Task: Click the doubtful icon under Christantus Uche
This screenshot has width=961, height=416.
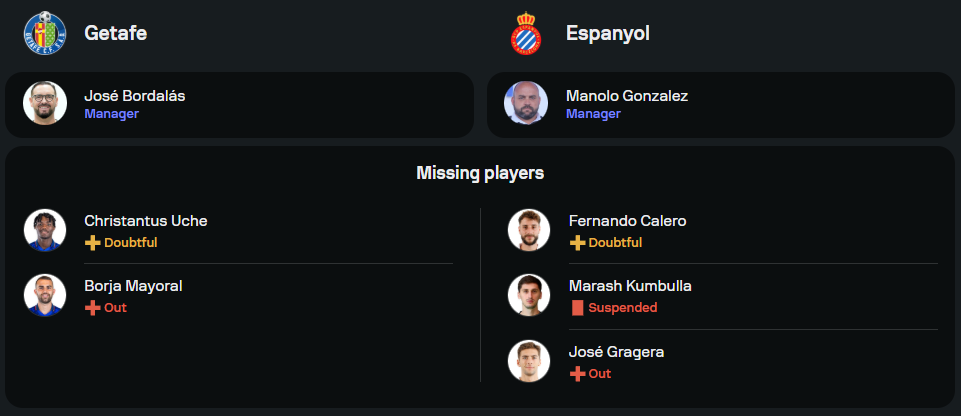Action: [x=93, y=243]
